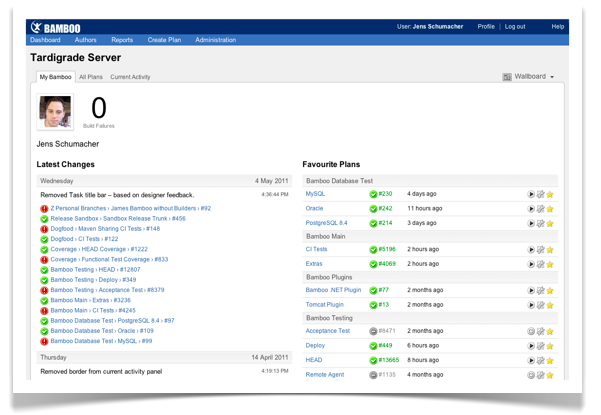The width and height of the screenshot is (601, 415).
Task: Edit the Tomcat Plugin plan
Action: pos(540,305)
